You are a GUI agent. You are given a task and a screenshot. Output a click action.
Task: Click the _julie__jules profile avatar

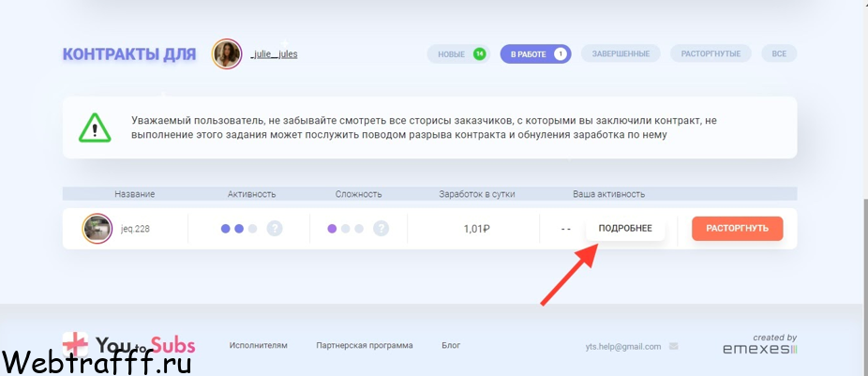pyautogui.click(x=227, y=53)
